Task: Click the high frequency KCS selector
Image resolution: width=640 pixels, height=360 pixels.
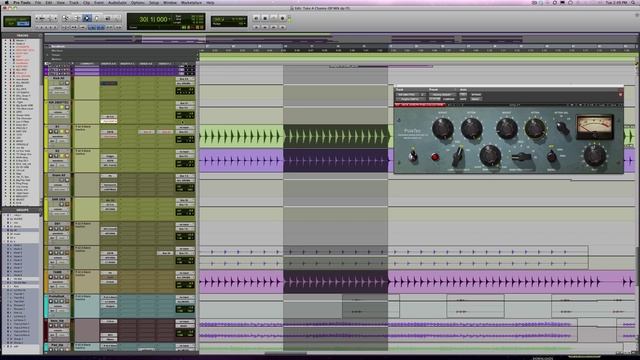Action: [521, 156]
